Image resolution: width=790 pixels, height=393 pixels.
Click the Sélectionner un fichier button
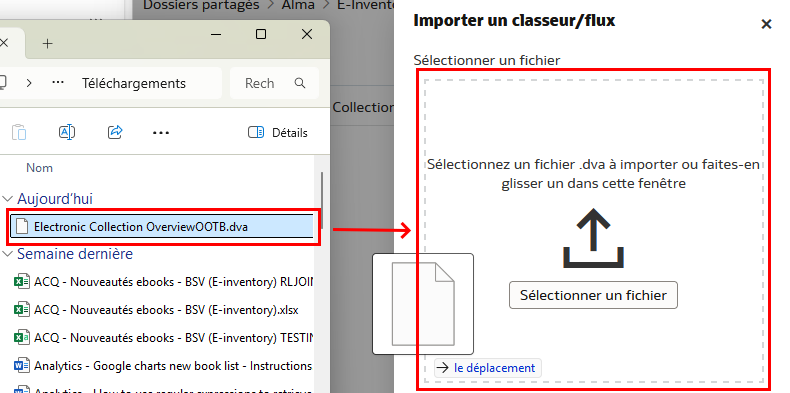click(593, 295)
